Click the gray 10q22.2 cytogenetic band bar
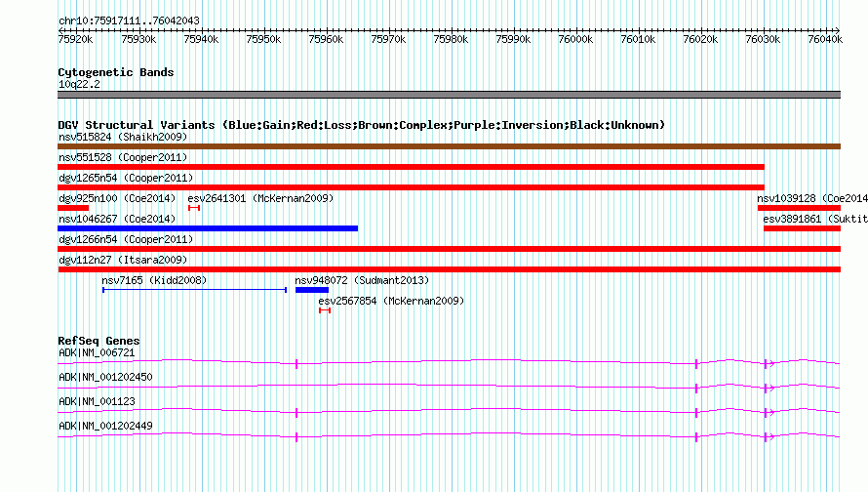868x492 pixels. 449,95
